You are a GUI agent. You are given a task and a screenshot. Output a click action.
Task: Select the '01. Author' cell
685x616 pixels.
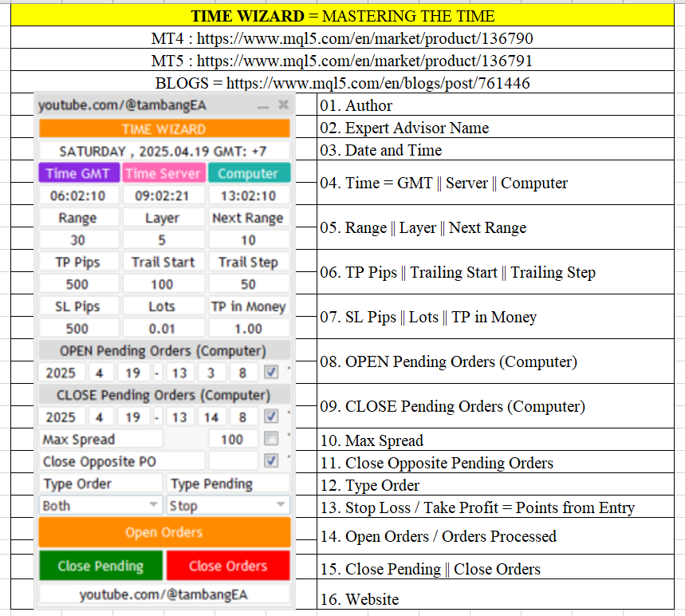tap(495, 105)
